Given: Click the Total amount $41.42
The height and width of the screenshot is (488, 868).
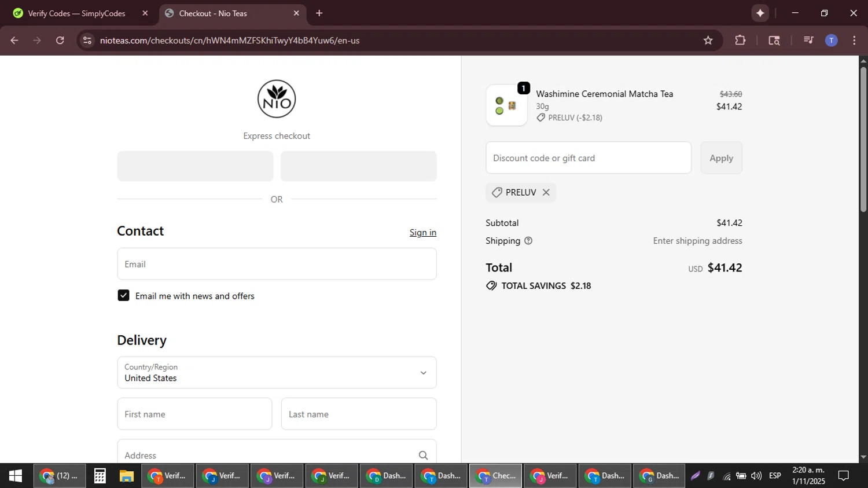Looking at the screenshot, I should 724,267.
